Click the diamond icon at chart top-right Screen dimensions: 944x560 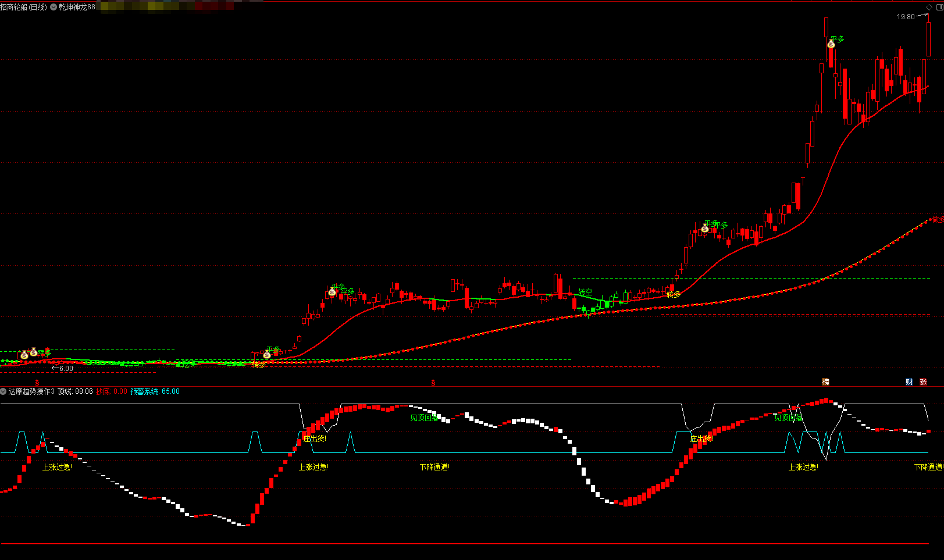[x=929, y=7]
